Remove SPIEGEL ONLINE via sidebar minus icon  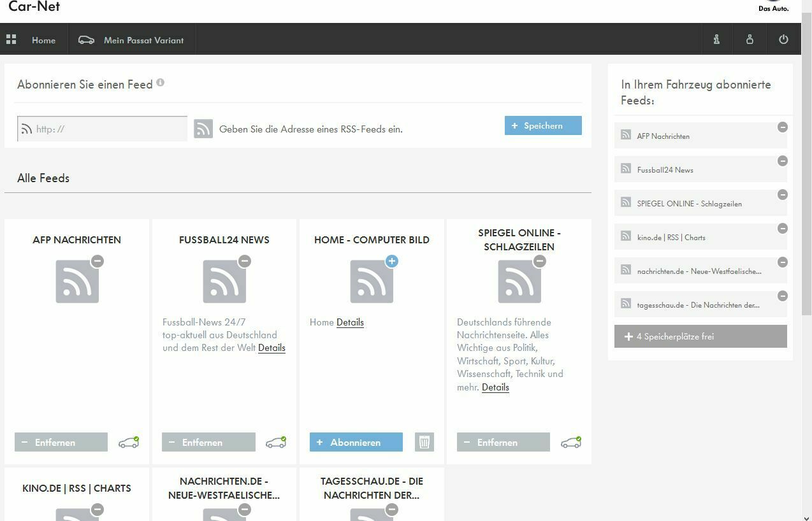(x=783, y=195)
